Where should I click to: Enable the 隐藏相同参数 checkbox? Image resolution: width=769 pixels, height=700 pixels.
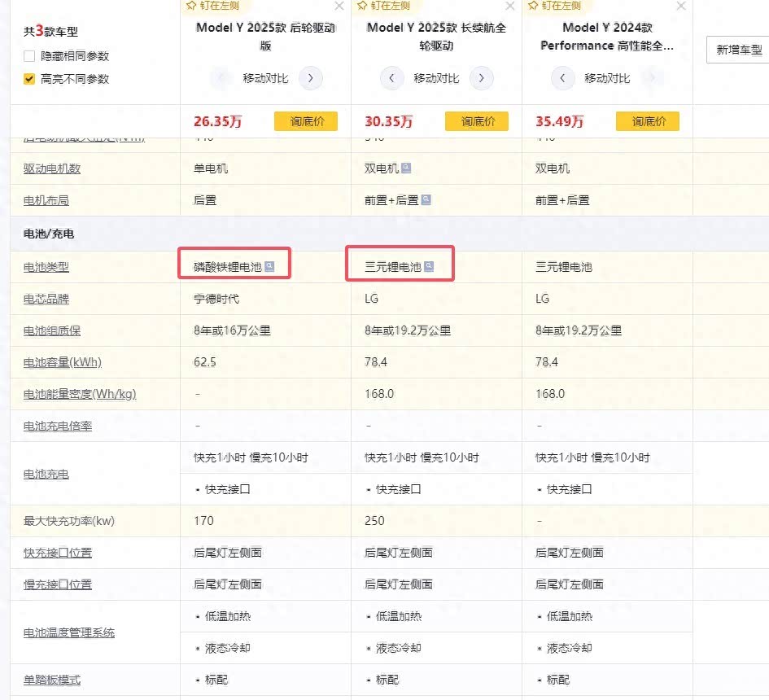click(x=30, y=56)
